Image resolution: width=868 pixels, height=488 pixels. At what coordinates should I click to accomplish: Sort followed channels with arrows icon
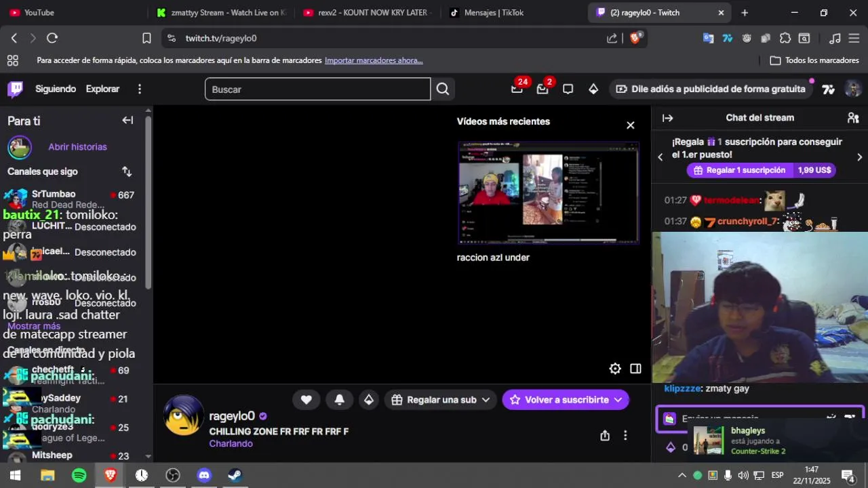(127, 171)
